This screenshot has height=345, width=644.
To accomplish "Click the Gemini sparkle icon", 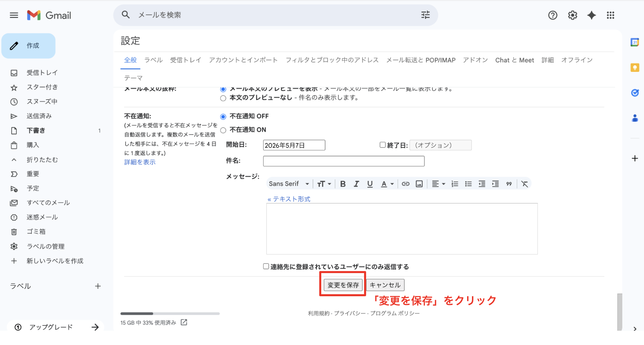I will point(591,15).
